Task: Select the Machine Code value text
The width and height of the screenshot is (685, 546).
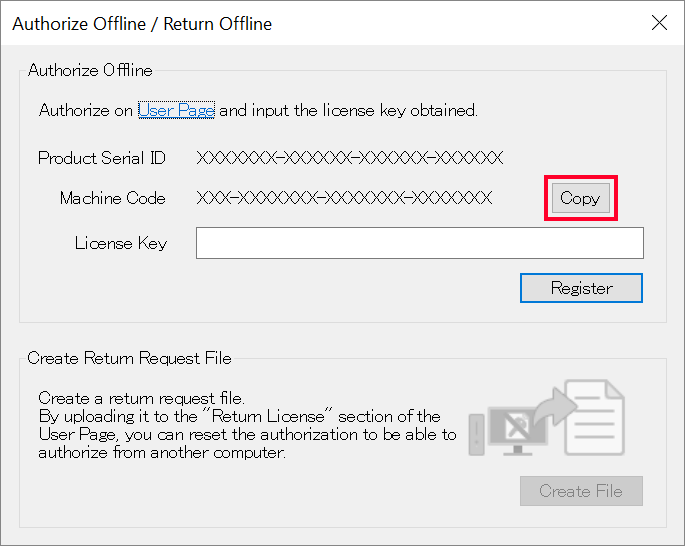Action: pyautogui.click(x=344, y=198)
